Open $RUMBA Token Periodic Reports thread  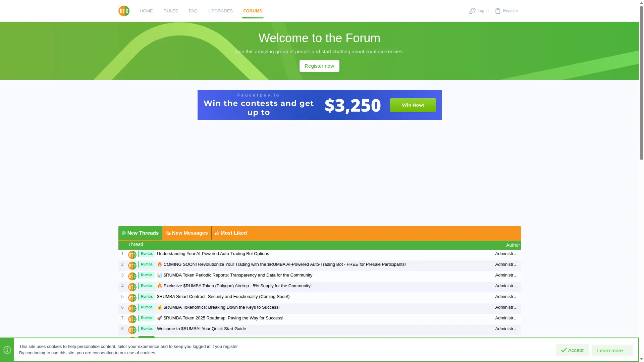pos(235,275)
